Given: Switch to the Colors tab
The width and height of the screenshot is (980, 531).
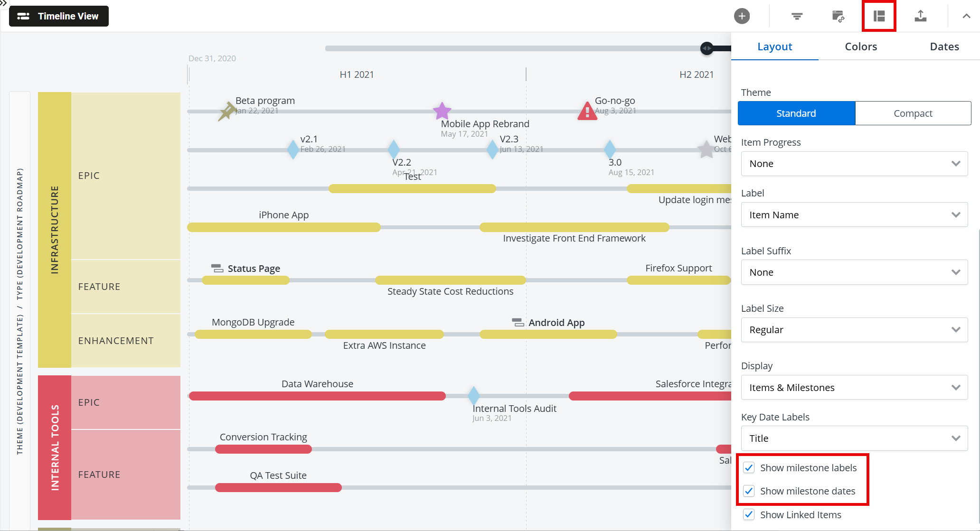Looking at the screenshot, I should 860,47.
